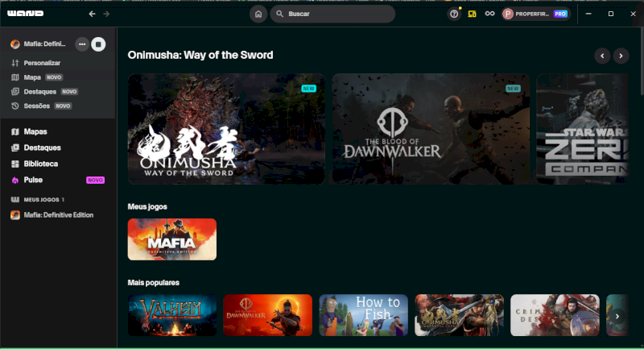
Task: Click the Biblioteca grid icon
Action: pyautogui.click(x=15, y=164)
